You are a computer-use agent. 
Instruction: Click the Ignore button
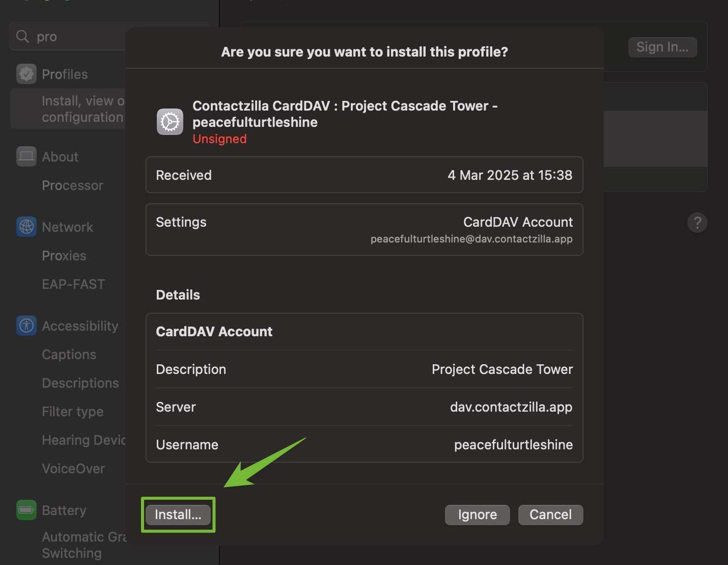[x=478, y=515]
